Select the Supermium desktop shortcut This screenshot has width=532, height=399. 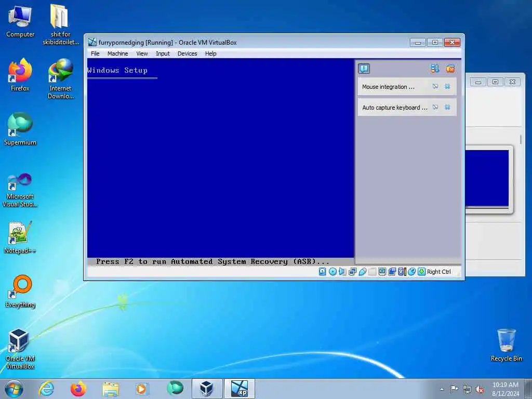(x=20, y=129)
